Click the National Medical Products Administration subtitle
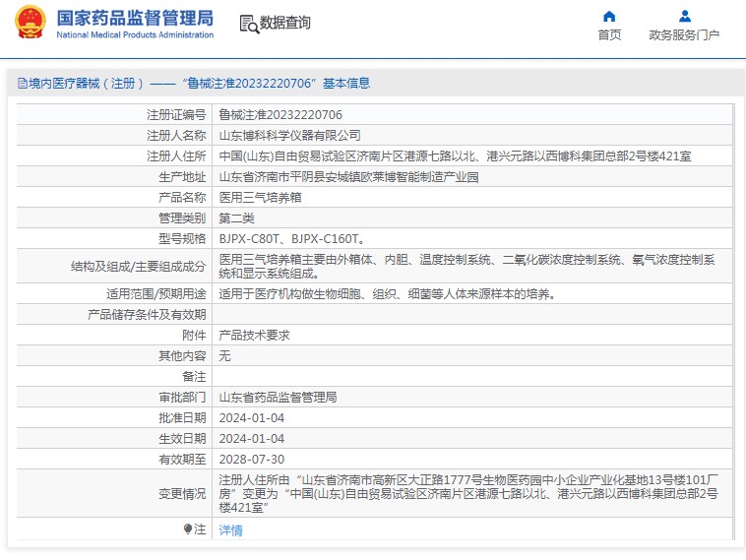 (135, 34)
